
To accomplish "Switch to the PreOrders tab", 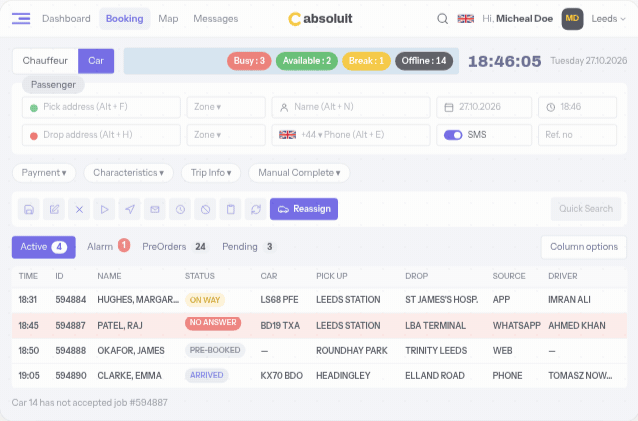I will click(x=175, y=247).
